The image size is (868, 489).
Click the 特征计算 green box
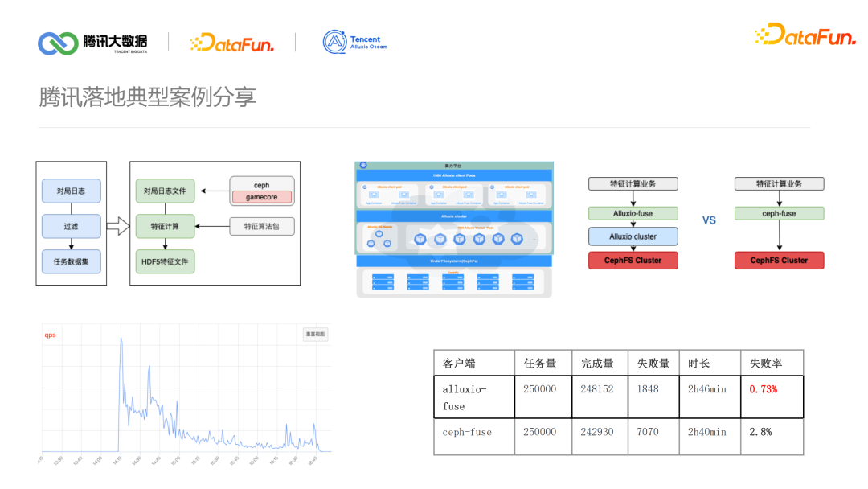point(166,228)
